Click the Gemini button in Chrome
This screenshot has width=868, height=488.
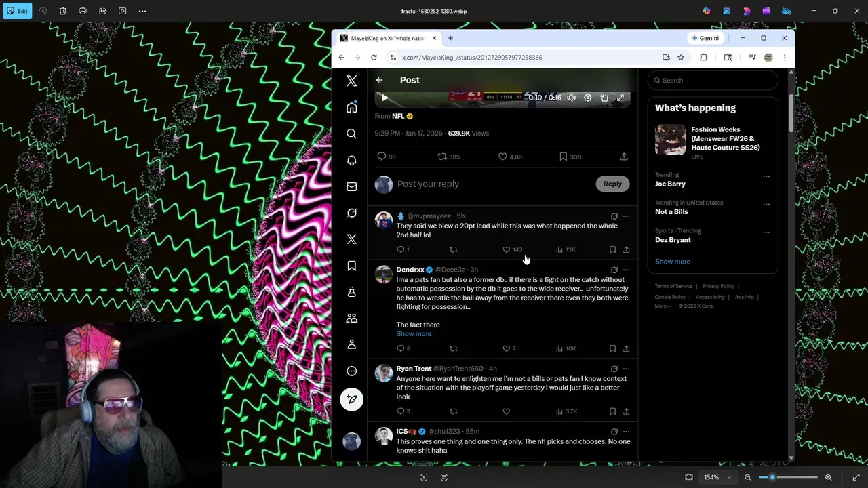[705, 38]
